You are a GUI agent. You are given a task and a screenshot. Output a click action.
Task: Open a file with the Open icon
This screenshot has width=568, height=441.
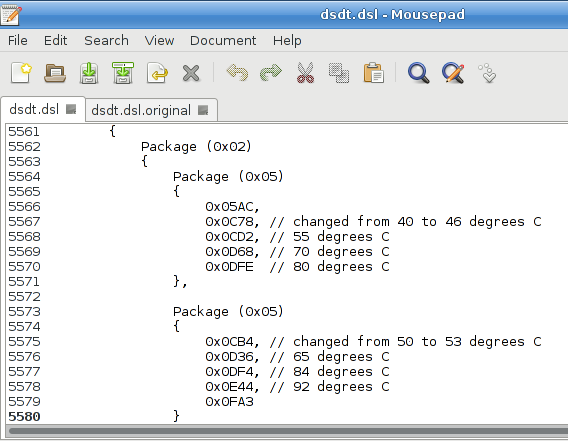(x=55, y=73)
